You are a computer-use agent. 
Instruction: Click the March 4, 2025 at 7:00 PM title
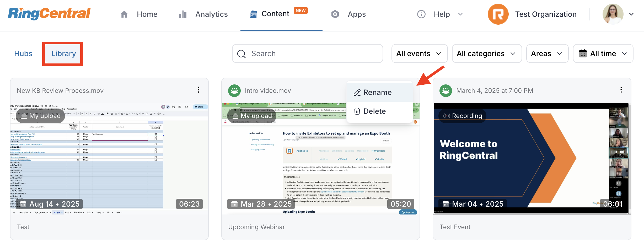[495, 91]
